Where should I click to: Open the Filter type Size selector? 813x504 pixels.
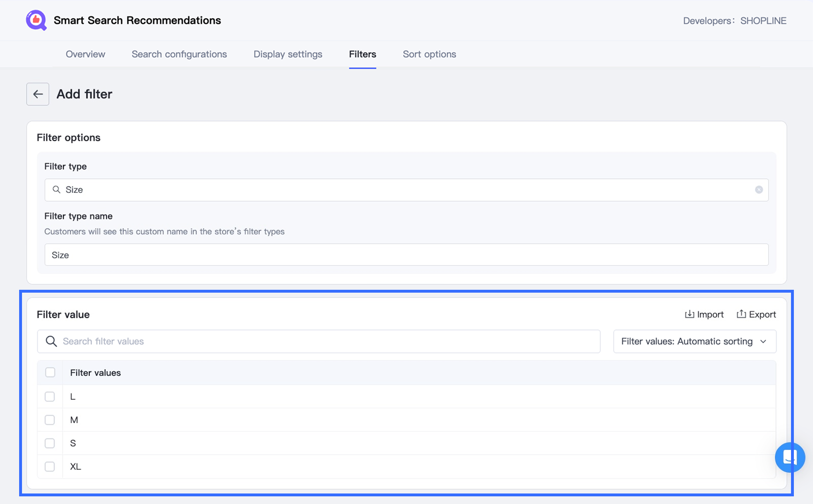click(406, 190)
